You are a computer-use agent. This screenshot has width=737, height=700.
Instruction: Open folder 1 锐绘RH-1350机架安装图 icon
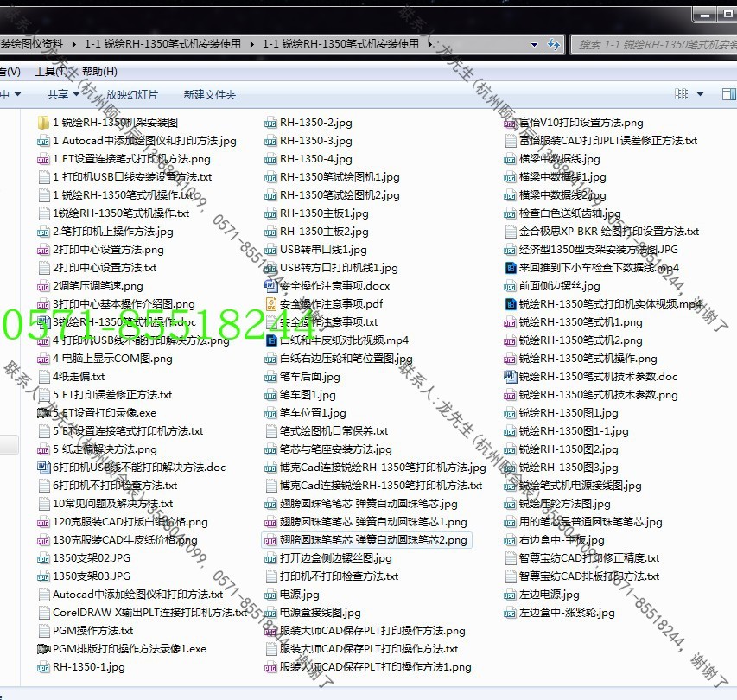click(x=43, y=123)
